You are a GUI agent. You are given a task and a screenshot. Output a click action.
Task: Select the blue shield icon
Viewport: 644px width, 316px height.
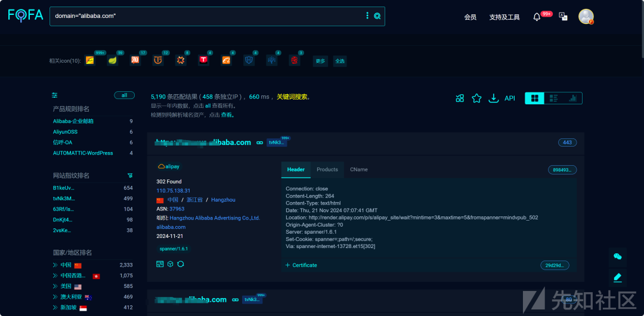coord(249,60)
